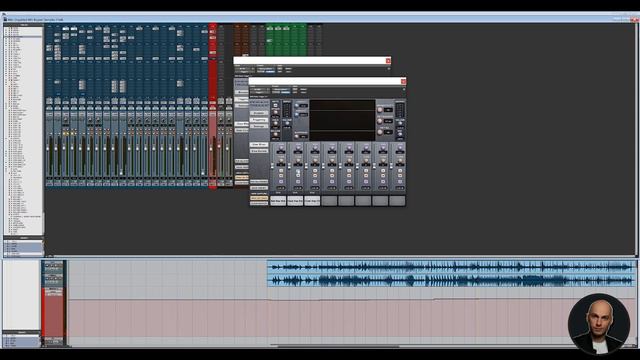The image size is (640, 360).
Task: Click the fourth, unlit pad in plugin's bottom row
Action: 329,201
